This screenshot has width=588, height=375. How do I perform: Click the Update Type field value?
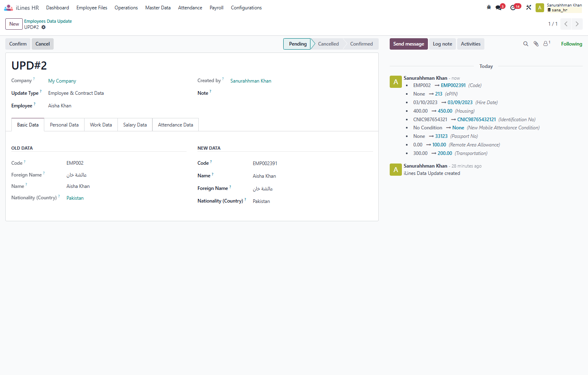[x=76, y=93]
